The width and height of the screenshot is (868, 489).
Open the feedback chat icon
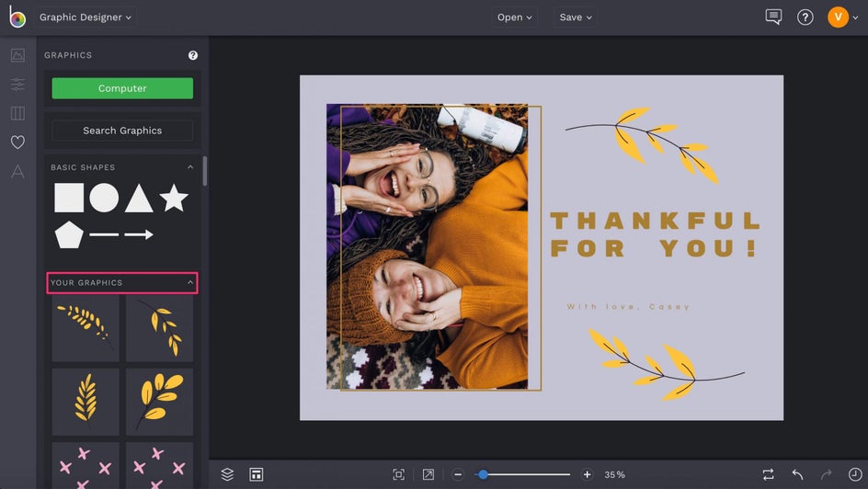click(773, 17)
